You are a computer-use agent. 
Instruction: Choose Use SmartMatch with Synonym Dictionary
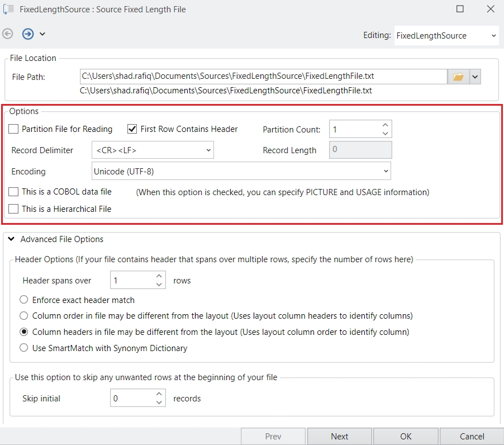tap(24, 348)
